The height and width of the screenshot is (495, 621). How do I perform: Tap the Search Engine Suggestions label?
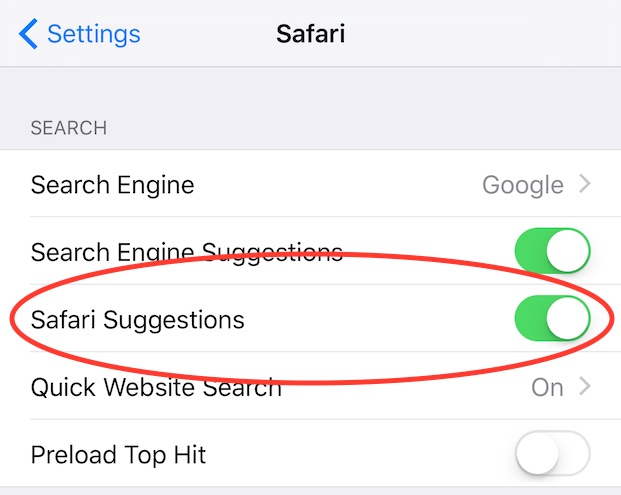[x=187, y=253]
